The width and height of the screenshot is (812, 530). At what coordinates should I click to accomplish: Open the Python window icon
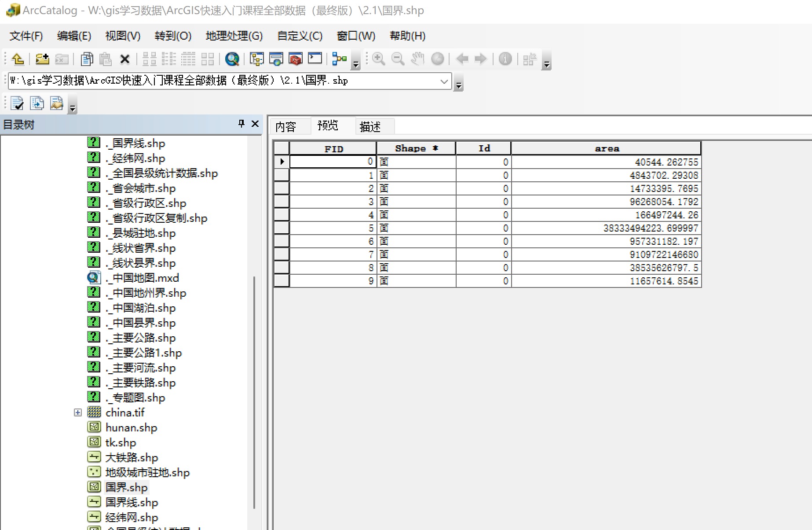pos(315,59)
